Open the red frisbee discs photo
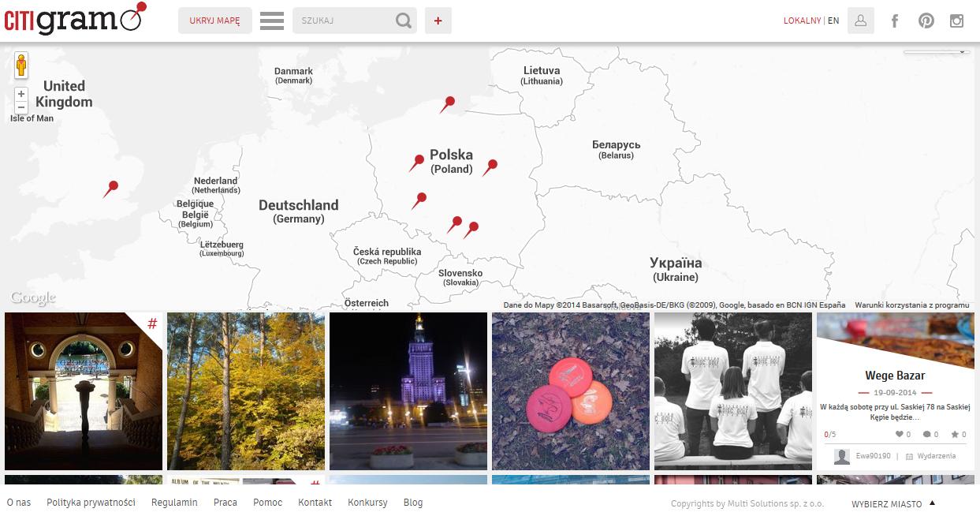Screen dimensions: 980x516 [x=571, y=391]
